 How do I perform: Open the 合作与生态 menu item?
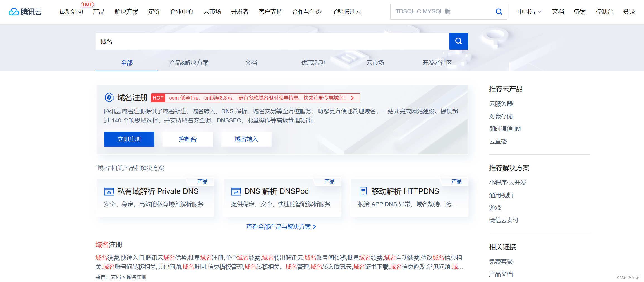[x=307, y=12]
